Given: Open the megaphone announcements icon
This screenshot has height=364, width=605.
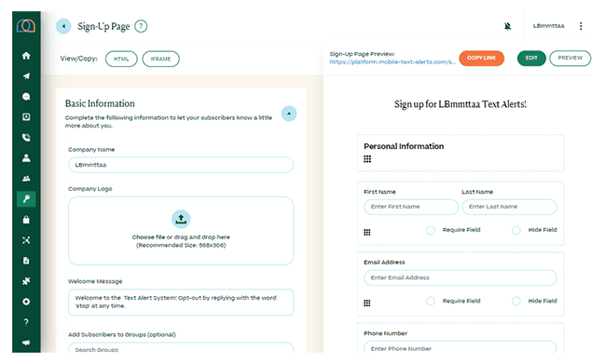Looking at the screenshot, I should (x=26, y=343).
